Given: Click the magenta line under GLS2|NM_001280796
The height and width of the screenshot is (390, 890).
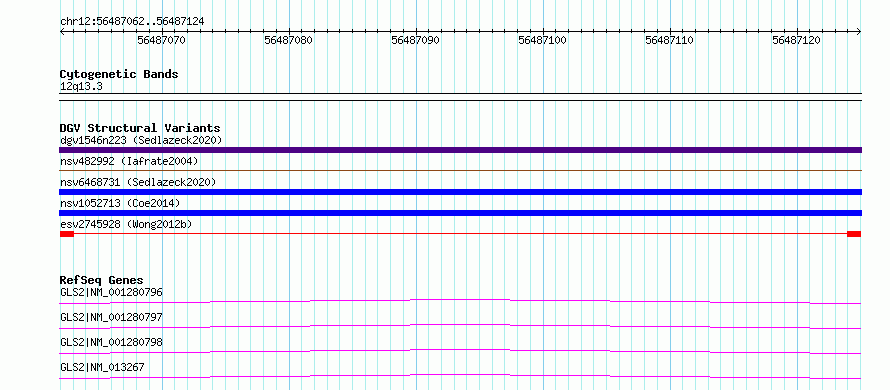Looking at the screenshot, I should tap(460, 301).
